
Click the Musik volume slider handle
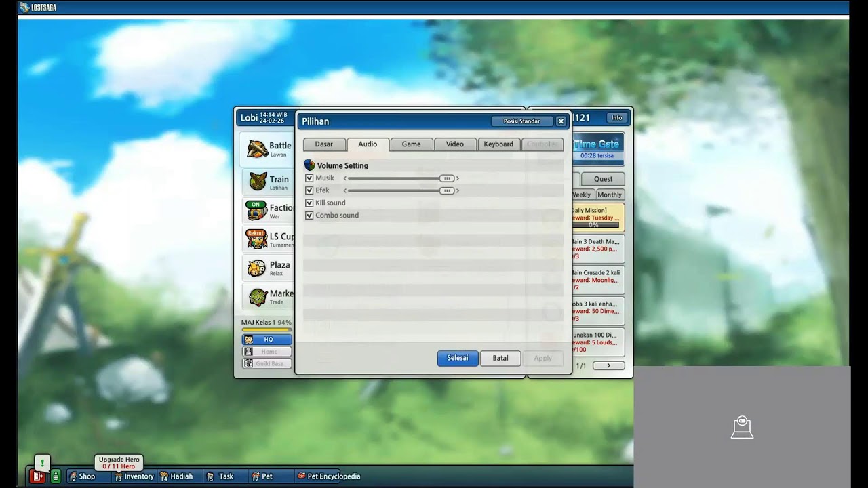446,178
